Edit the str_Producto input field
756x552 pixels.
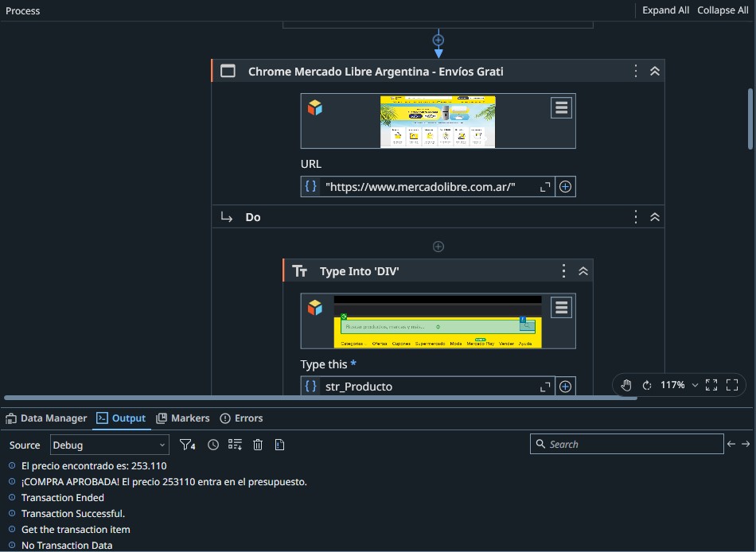(x=429, y=387)
